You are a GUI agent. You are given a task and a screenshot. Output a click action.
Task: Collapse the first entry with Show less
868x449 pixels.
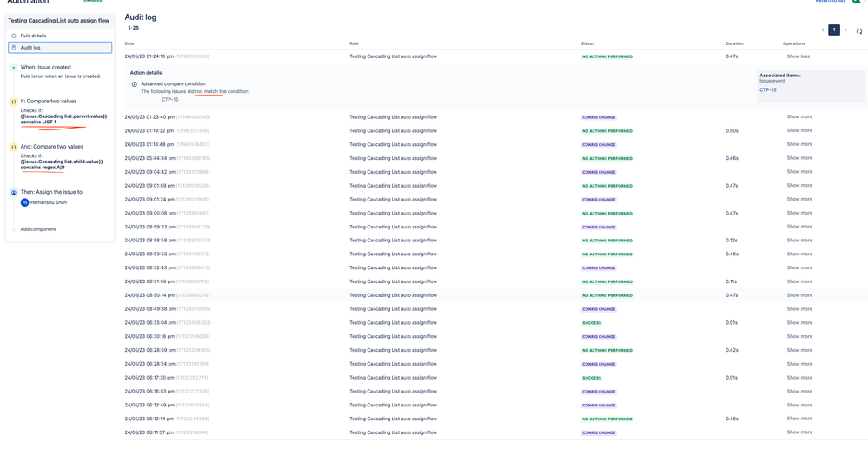pos(798,56)
